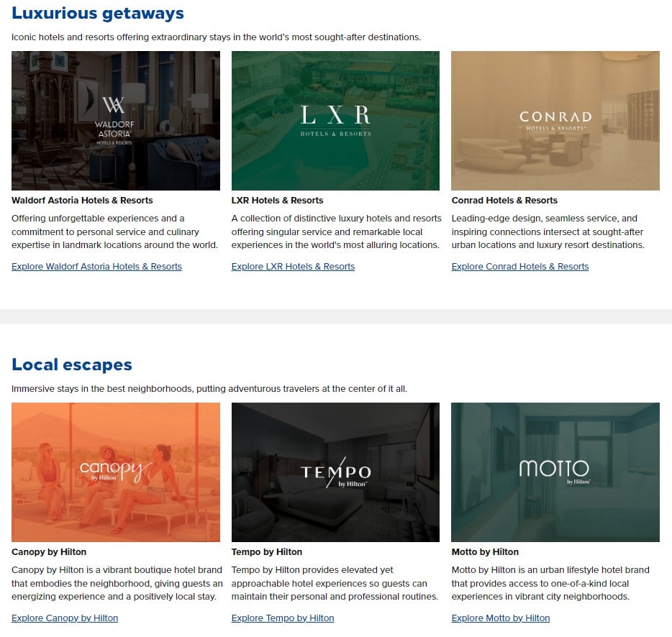
Task: Click the Local escapes heading
Action: point(71,365)
